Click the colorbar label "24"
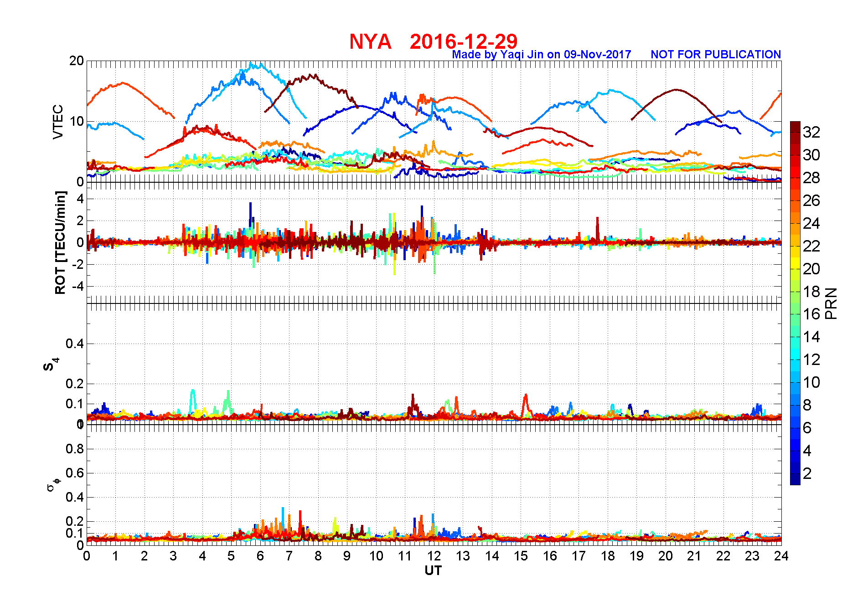The height and width of the screenshot is (606, 868). pos(811,224)
